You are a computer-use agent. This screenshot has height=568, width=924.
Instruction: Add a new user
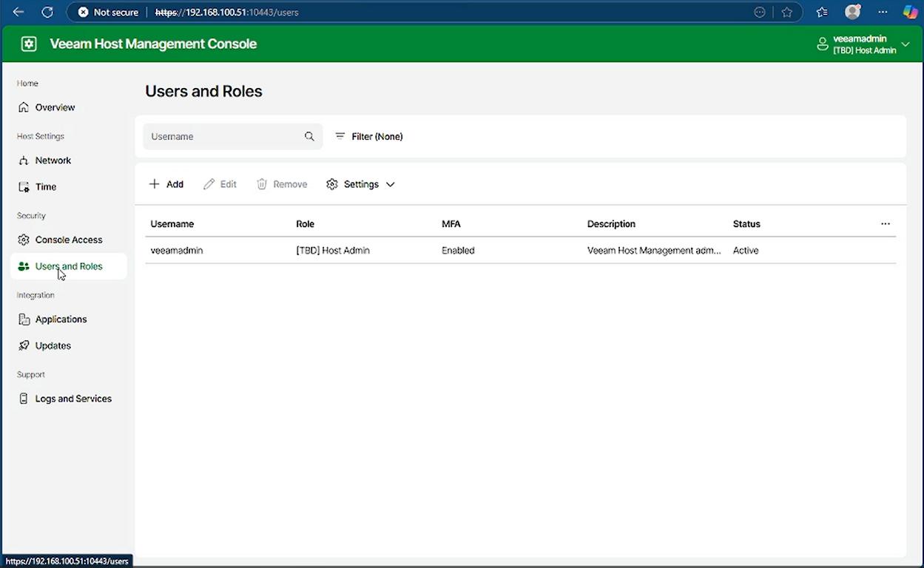[x=166, y=184]
